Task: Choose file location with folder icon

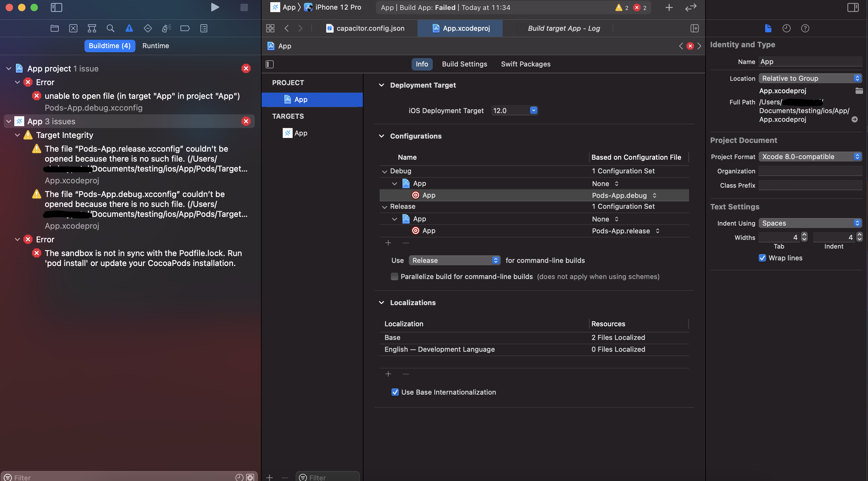Action: [859, 90]
